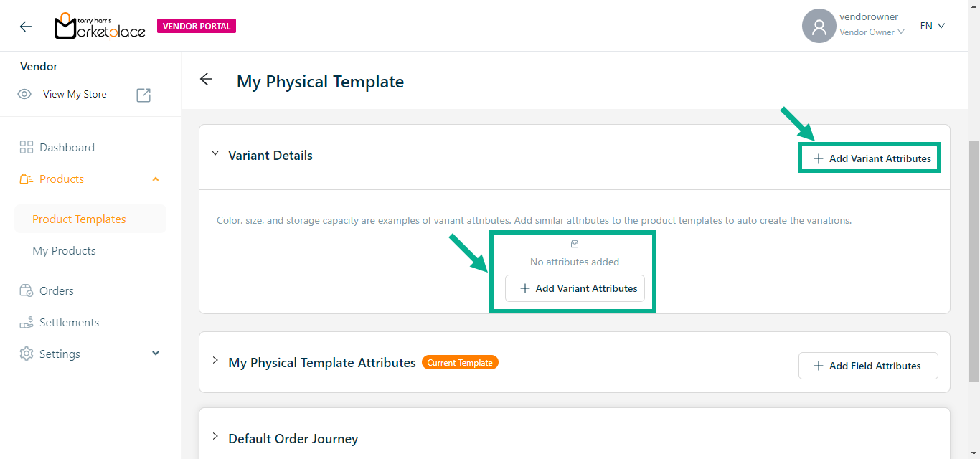The height and width of the screenshot is (459, 980).
Task: Click the user avatar icon
Action: click(x=819, y=27)
